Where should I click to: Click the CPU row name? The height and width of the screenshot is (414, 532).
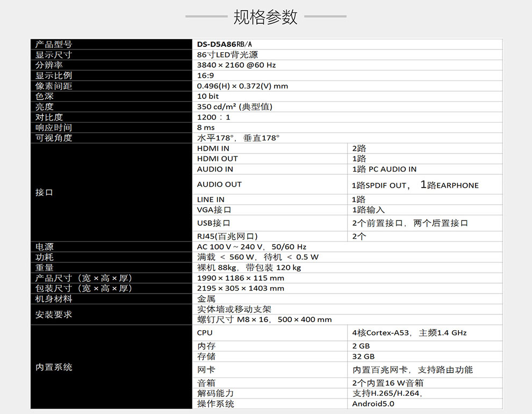click(x=205, y=333)
